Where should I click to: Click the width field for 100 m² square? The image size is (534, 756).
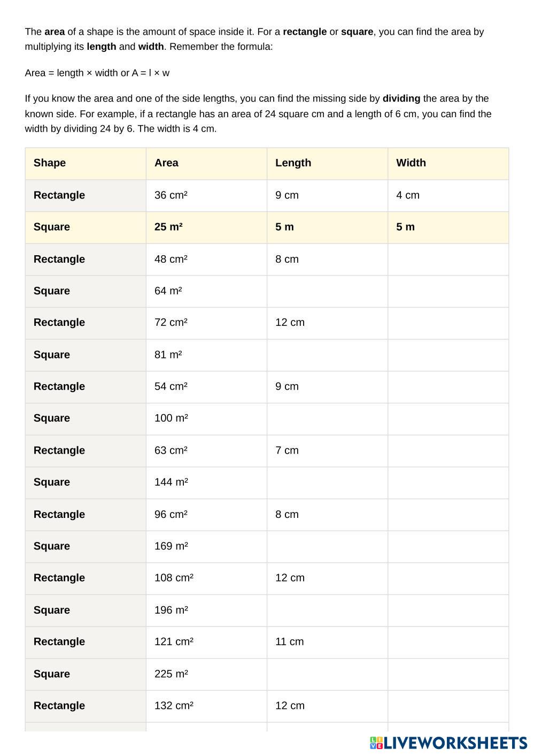pos(448,418)
